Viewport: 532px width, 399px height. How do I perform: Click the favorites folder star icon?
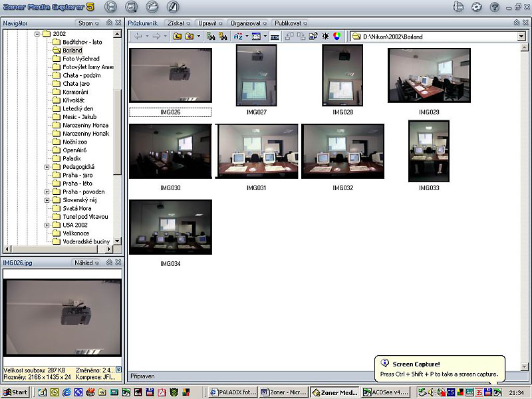point(190,37)
